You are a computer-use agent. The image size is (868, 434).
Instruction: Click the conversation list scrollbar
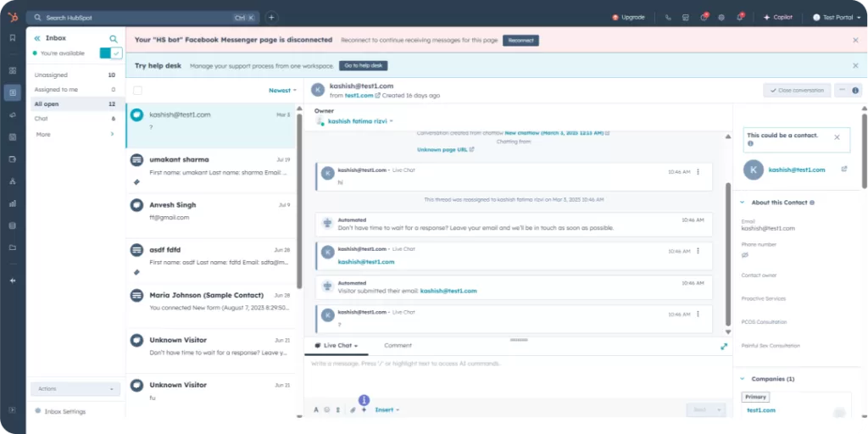coord(299,201)
